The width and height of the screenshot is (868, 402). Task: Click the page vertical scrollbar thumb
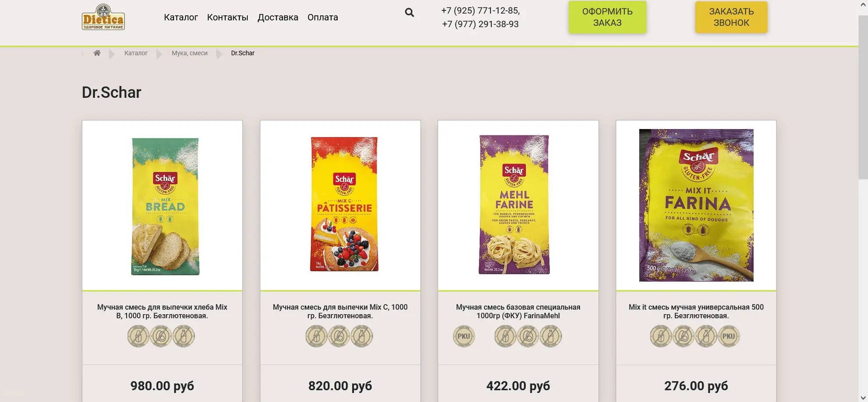(x=863, y=97)
